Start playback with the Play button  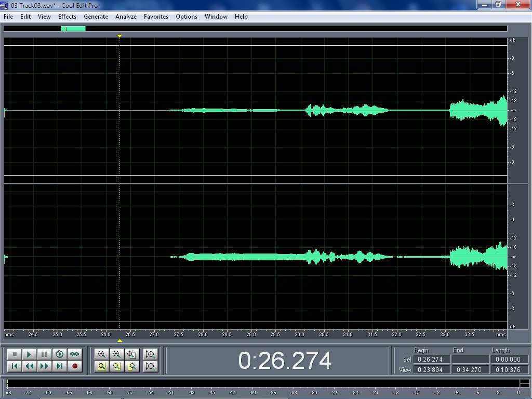point(29,354)
